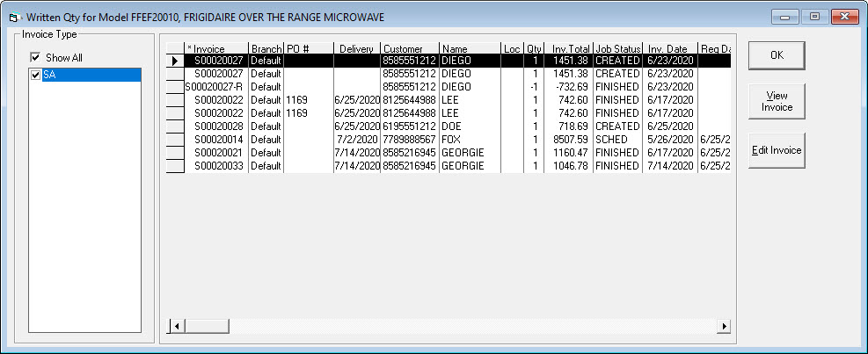Click the DOE name cell

[470, 126]
